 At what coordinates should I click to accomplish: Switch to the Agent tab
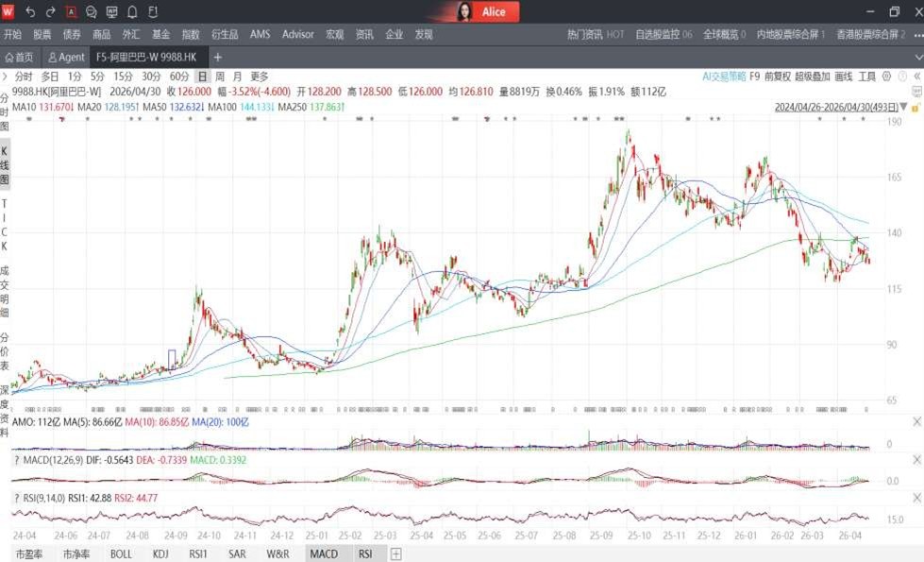click(x=67, y=58)
